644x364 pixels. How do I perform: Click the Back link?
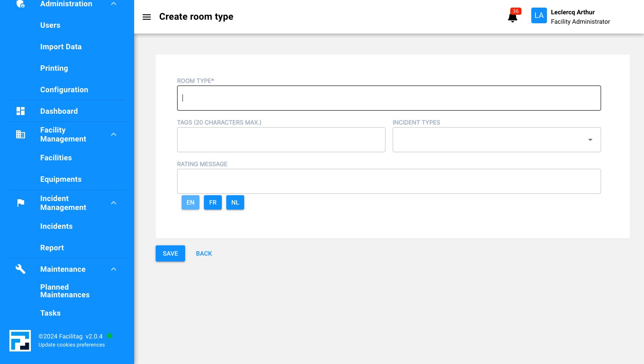(x=204, y=253)
